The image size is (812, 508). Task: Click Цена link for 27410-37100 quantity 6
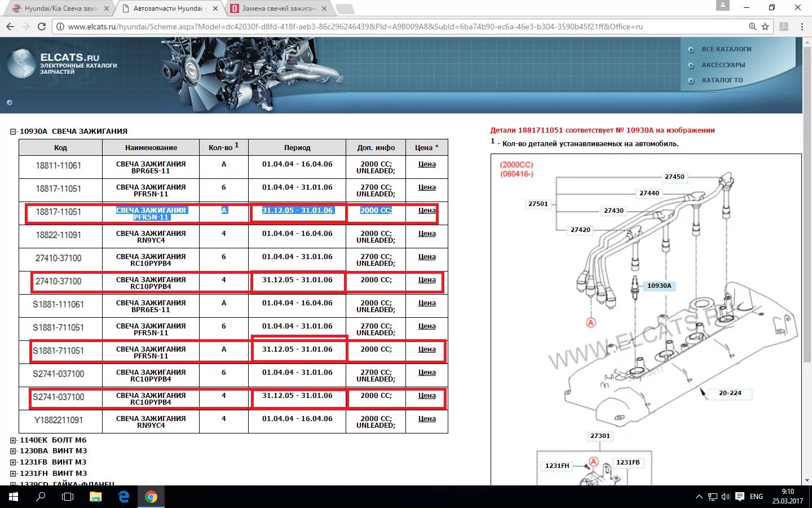[x=427, y=257]
